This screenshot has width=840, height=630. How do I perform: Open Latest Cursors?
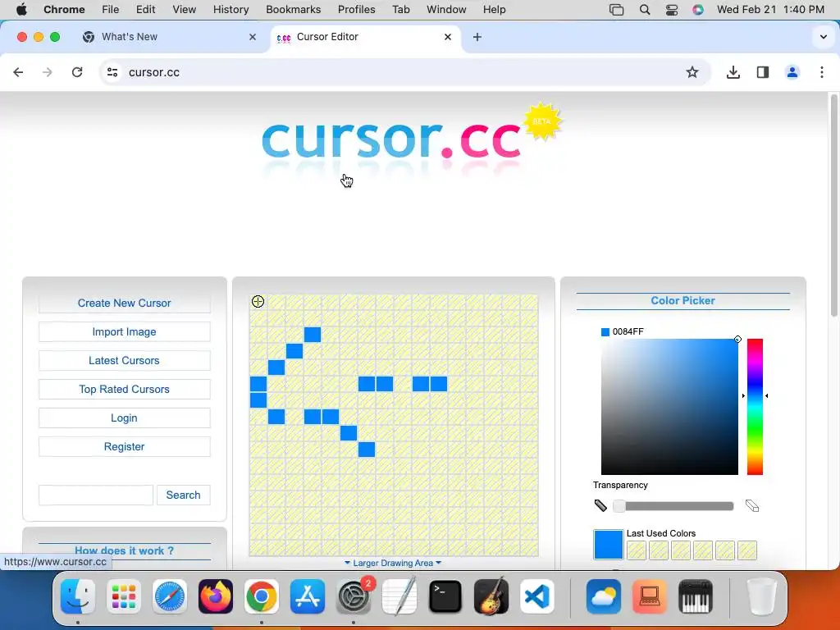125,361
